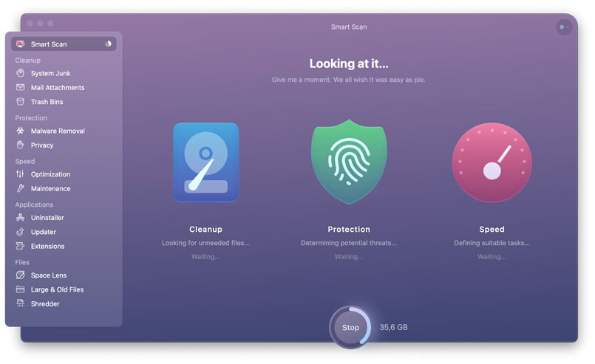Click the 'Waiting...' text under Speed
The width and height of the screenshot is (595, 364).
(x=492, y=257)
